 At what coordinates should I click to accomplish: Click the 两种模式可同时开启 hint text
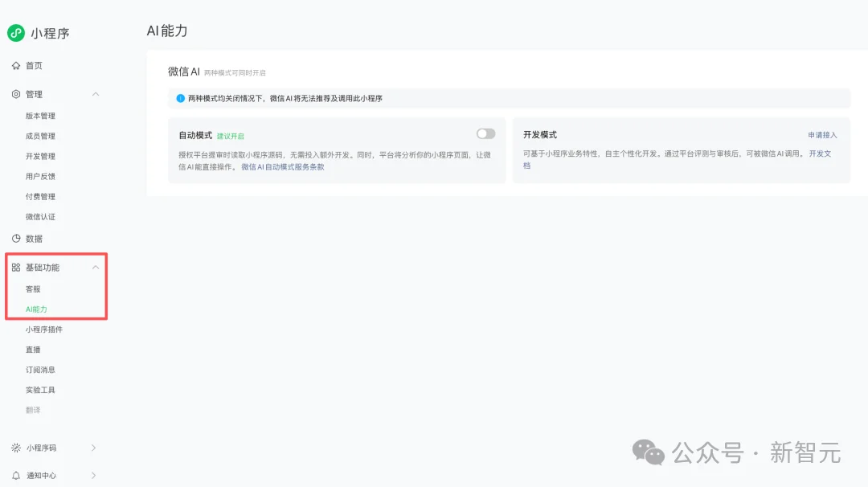(x=235, y=72)
